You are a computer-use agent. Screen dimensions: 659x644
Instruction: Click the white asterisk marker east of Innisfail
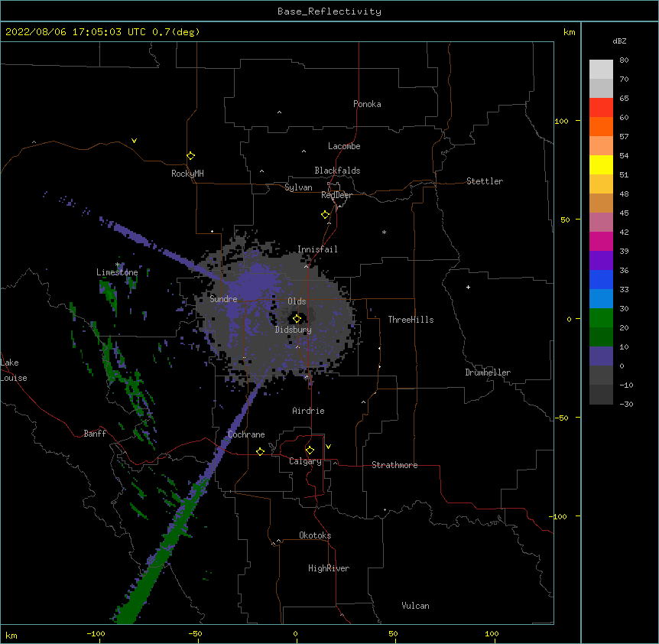384,232
